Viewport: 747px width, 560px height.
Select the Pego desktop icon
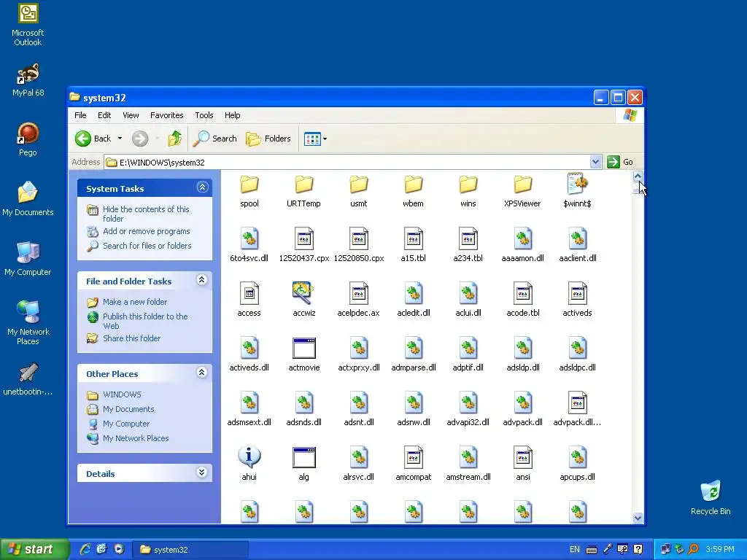pyautogui.click(x=28, y=139)
